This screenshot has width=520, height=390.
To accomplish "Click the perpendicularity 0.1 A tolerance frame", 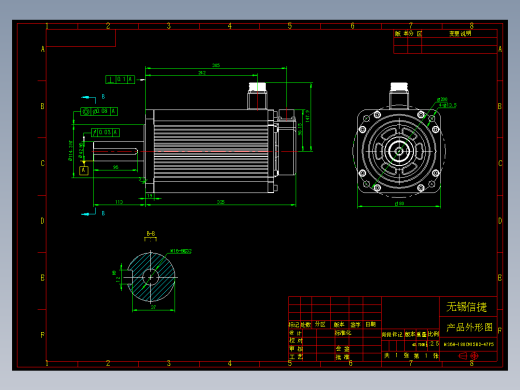I will click(120, 79).
